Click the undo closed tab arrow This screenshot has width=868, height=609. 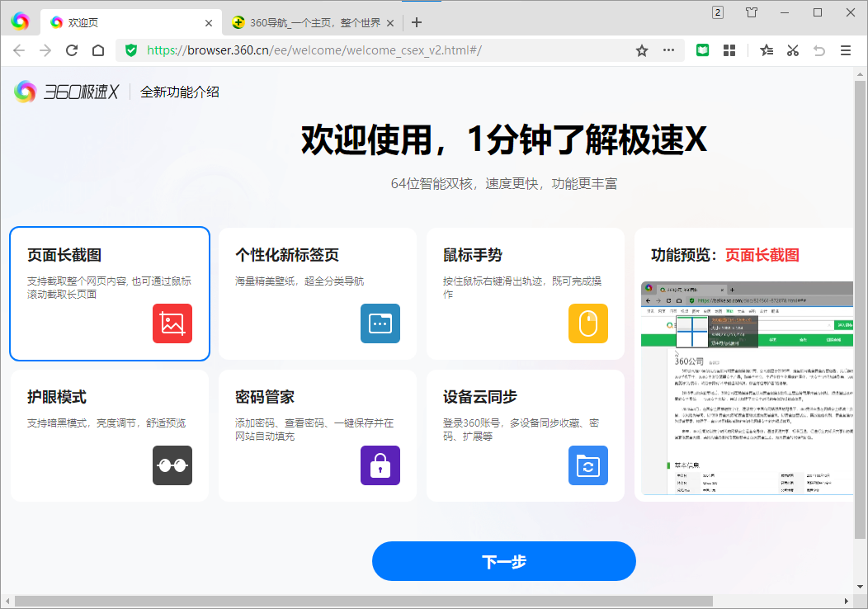(819, 50)
